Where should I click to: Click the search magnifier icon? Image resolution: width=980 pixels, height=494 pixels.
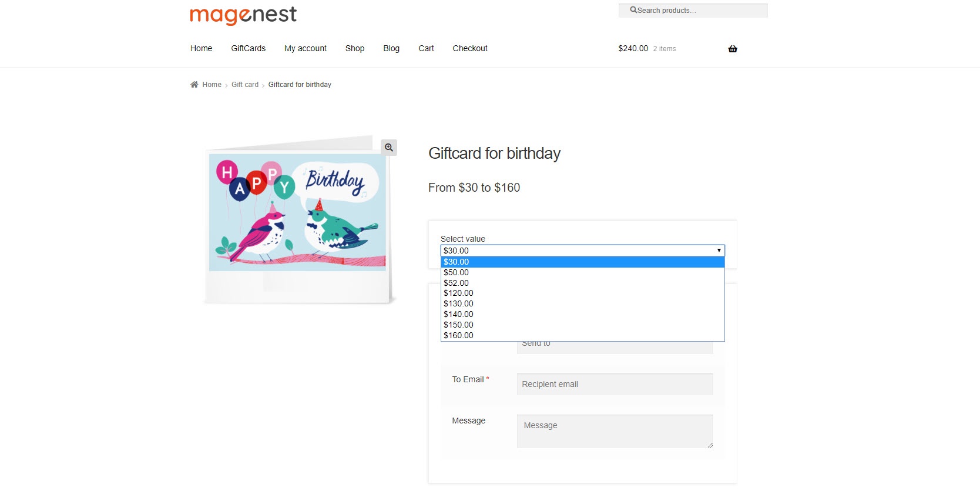633,10
